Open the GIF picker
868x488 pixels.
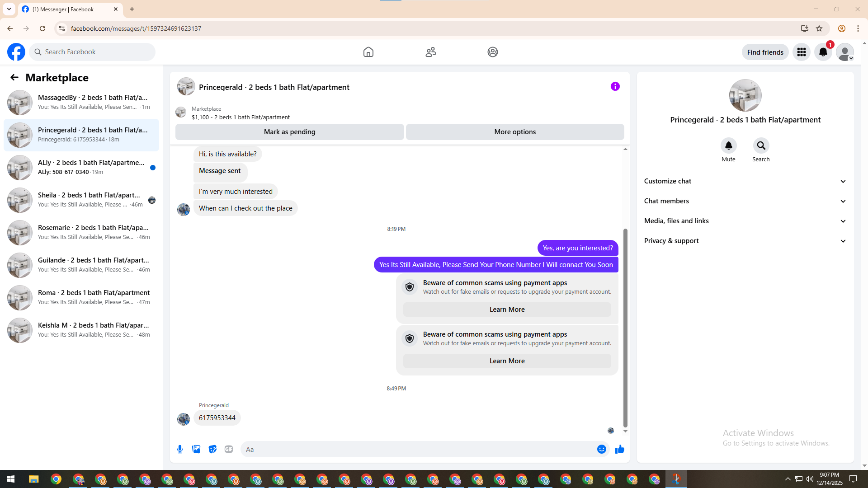coord(229,449)
